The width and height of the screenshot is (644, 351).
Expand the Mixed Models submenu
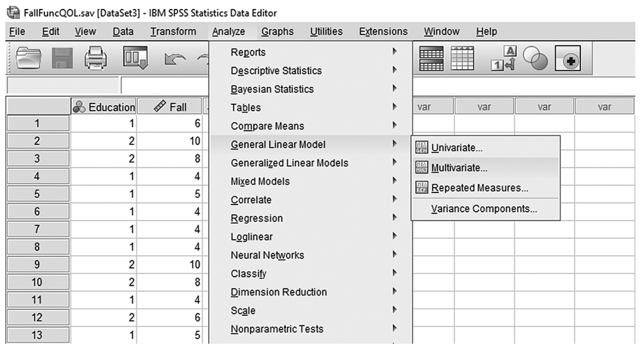[x=311, y=181]
